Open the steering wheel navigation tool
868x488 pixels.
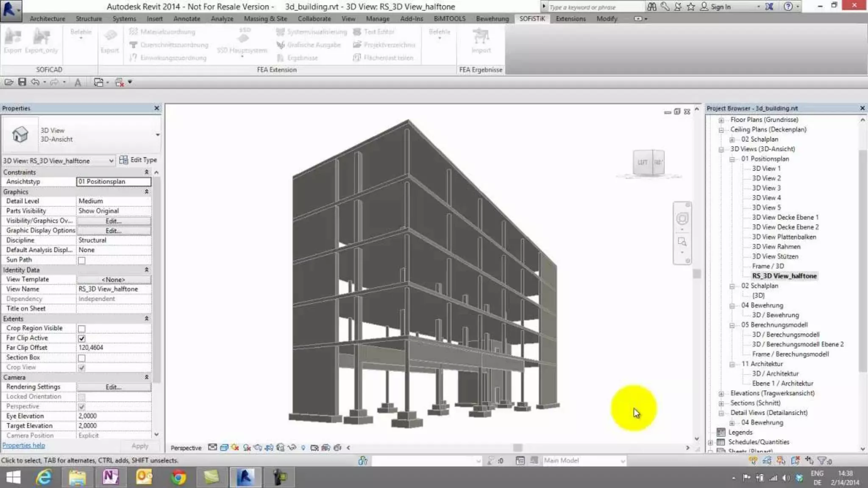point(682,219)
